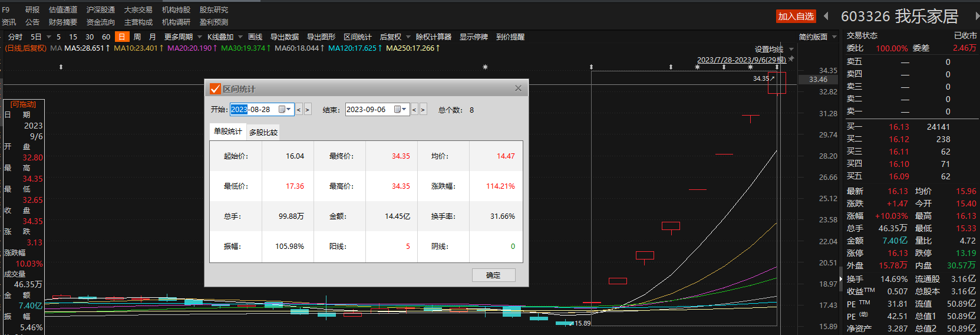Viewport: 980px width, 335px height.
Task: Click the pin icon beside date range
Action: pyautogui.click(x=791, y=59)
